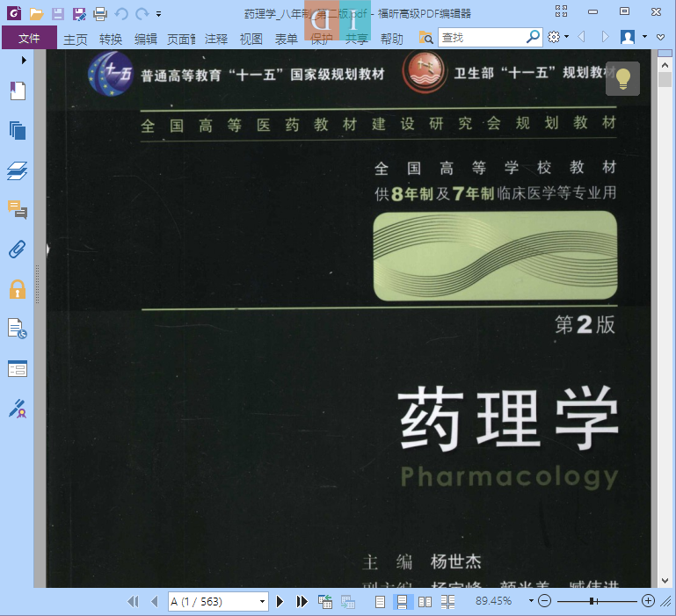Screen dimensions: 676x616
Task: Collapse the ribbon with the chevron
Action: pos(660,37)
